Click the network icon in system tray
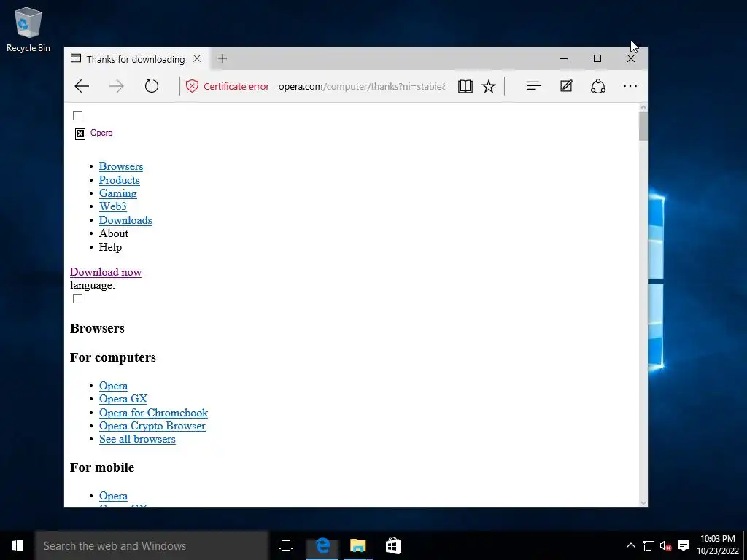The width and height of the screenshot is (747, 560). [x=649, y=545]
